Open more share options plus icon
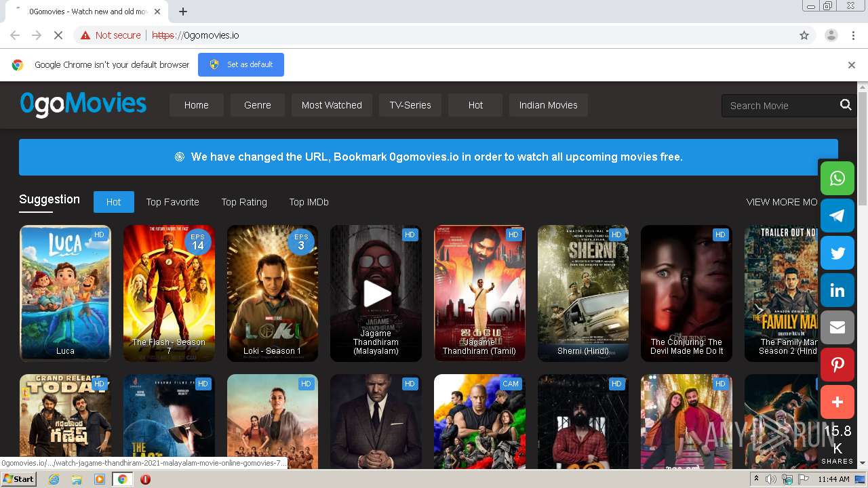This screenshot has height=488, width=868. point(837,402)
